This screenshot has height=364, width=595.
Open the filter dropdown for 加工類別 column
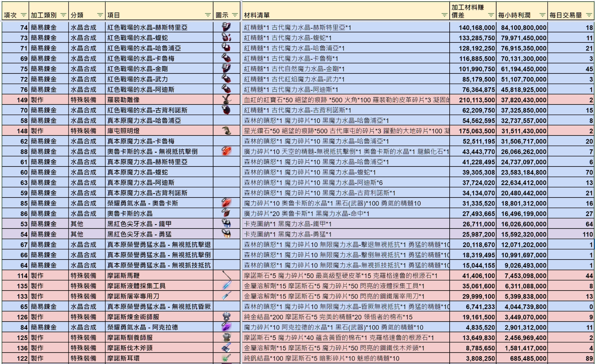pyautogui.click(x=63, y=15)
